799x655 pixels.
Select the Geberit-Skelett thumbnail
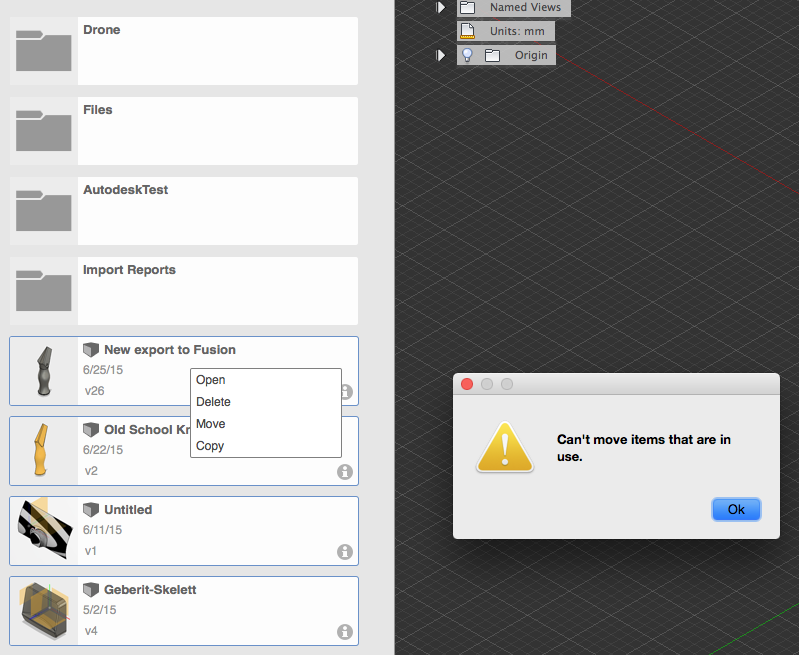44,611
